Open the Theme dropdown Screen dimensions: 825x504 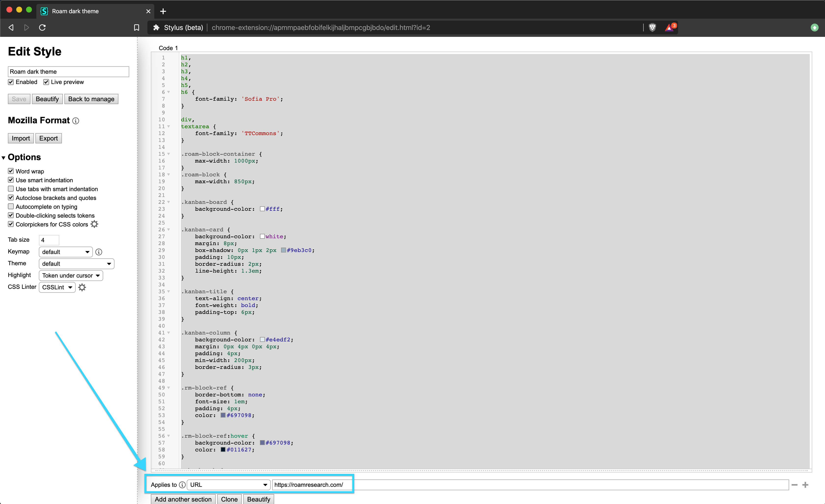(x=76, y=264)
